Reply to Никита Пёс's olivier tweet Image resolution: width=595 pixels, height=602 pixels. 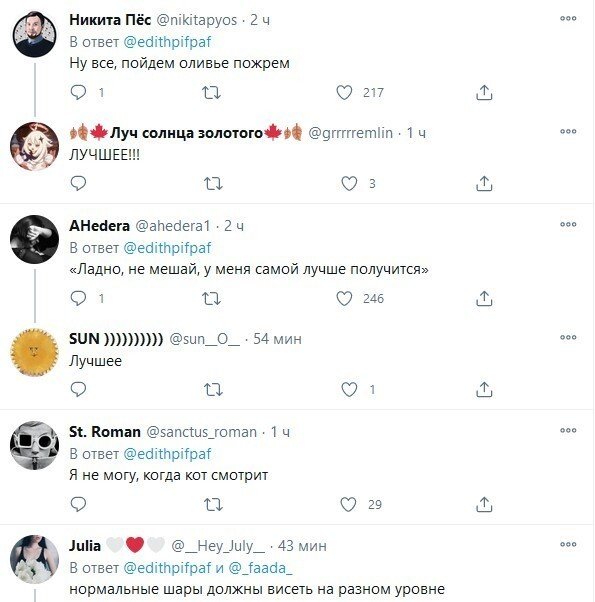[x=78, y=93]
